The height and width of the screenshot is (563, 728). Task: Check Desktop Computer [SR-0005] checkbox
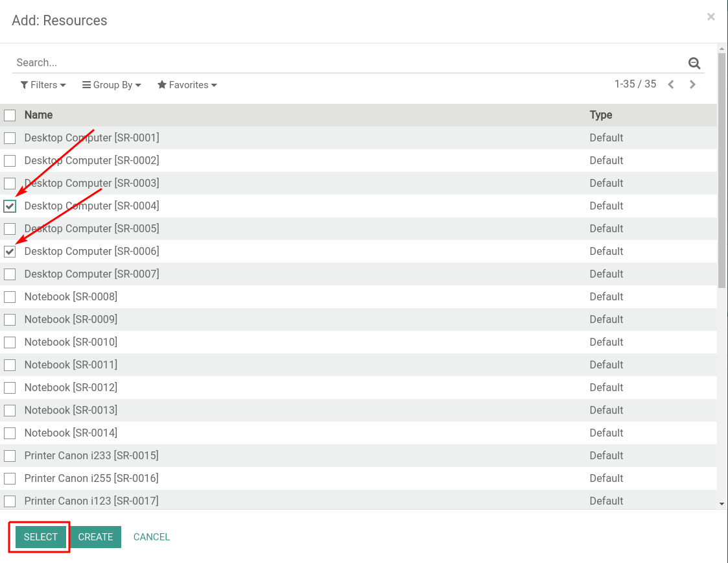pos(10,229)
